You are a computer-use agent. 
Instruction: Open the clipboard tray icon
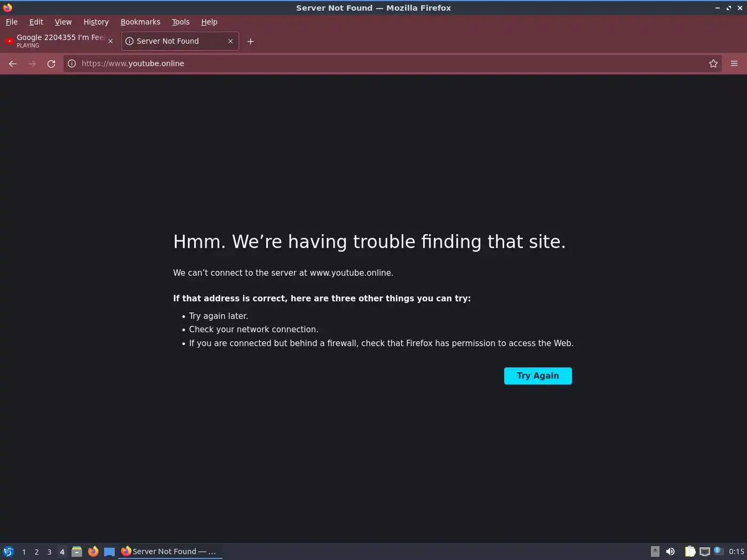(690, 551)
